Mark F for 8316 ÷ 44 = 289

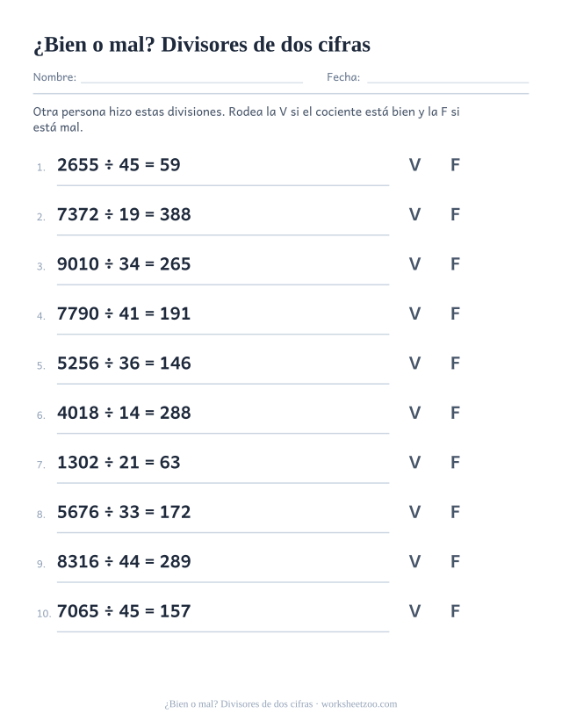pyautogui.click(x=455, y=562)
